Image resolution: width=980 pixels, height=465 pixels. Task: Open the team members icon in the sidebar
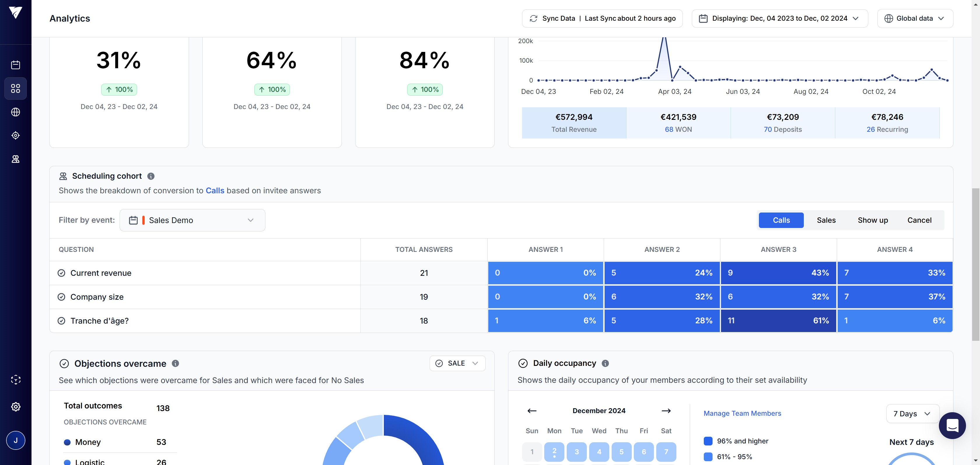pyautogui.click(x=15, y=159)
